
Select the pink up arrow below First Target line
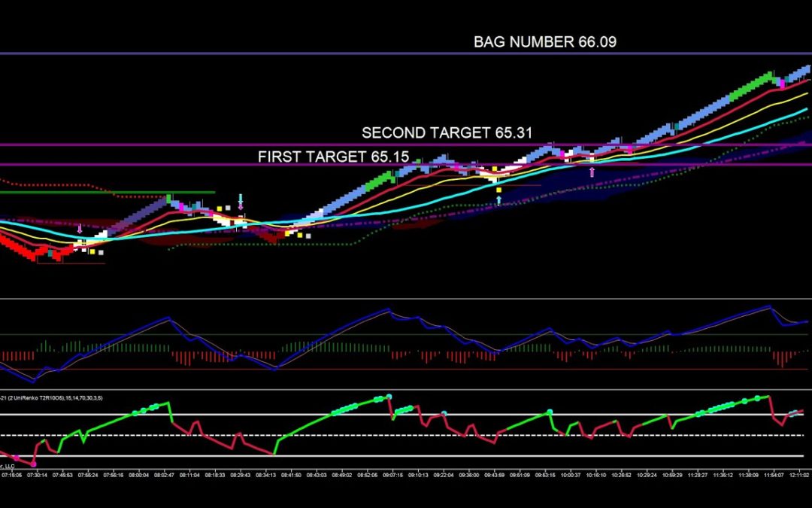592,172
